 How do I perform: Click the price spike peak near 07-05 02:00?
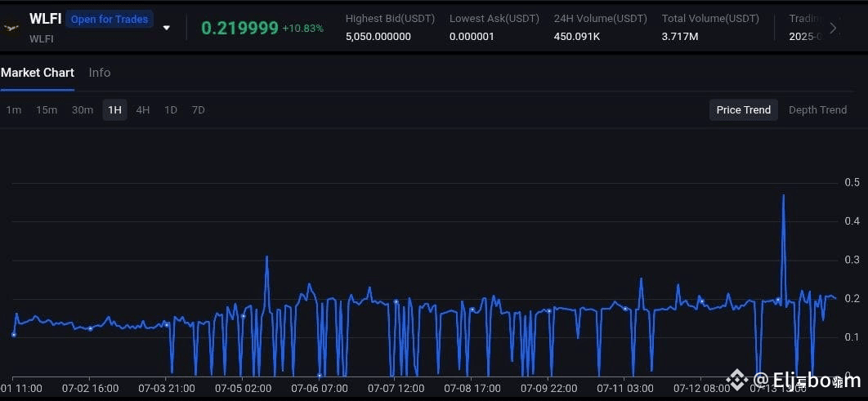pos(266,256)
